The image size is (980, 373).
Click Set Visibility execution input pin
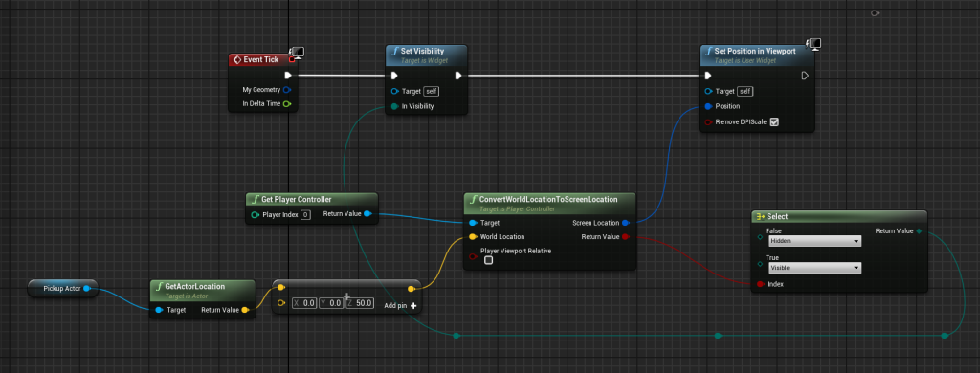pos(394,76)
